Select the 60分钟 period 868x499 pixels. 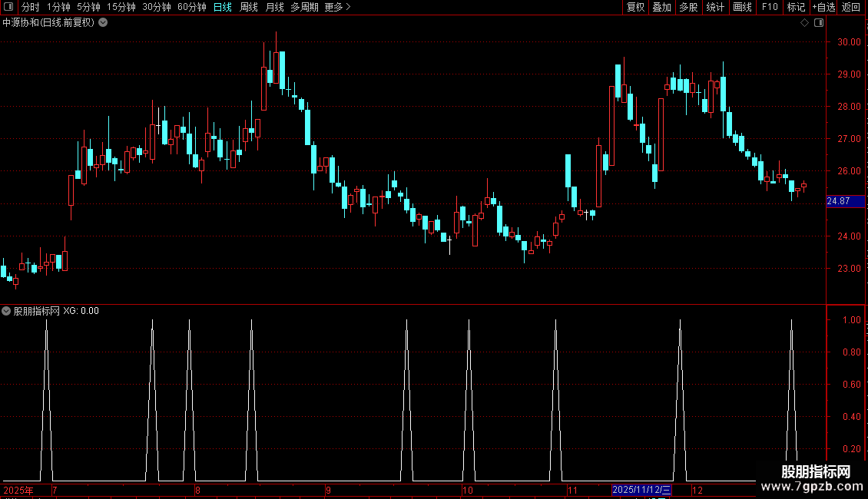[192, 7]
